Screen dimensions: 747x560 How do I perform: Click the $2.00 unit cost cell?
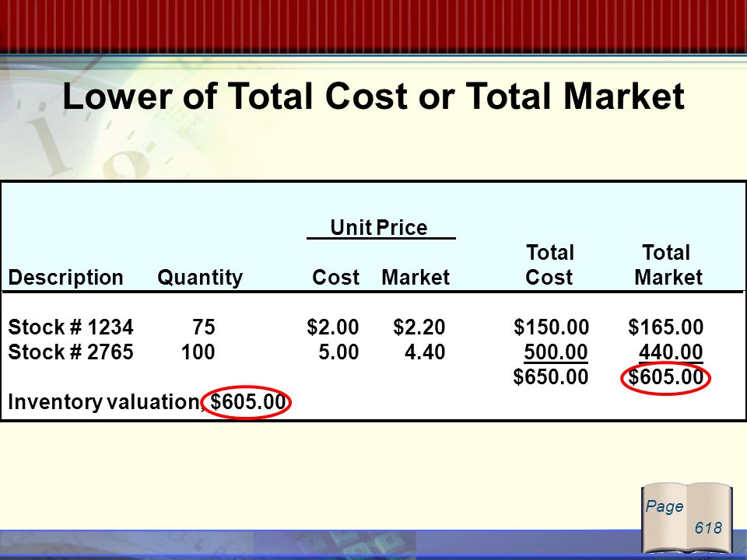(x=333, y=327)
